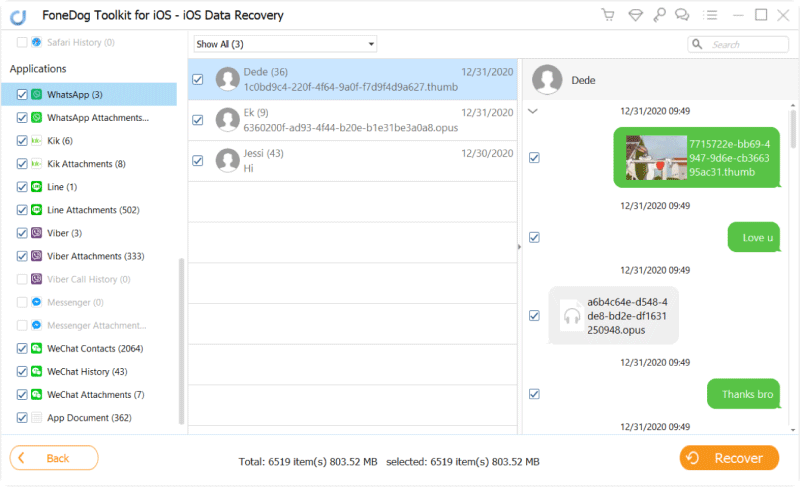
Task: Click the WeChat Contacts icon
Action: [x=37, y=348]
